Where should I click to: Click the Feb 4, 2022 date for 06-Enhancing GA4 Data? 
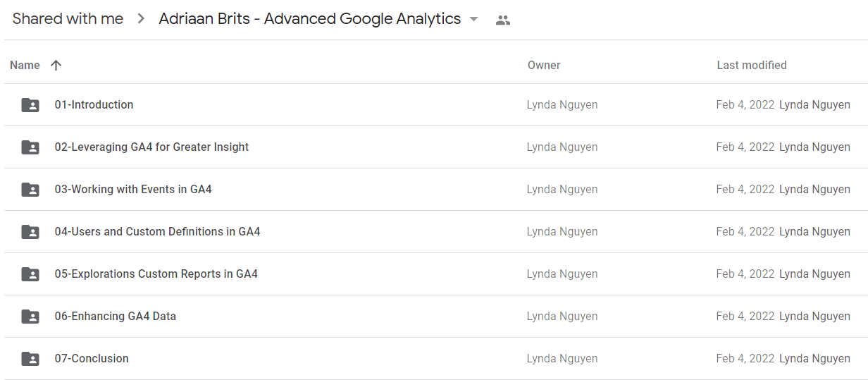[x=745, y=316]
